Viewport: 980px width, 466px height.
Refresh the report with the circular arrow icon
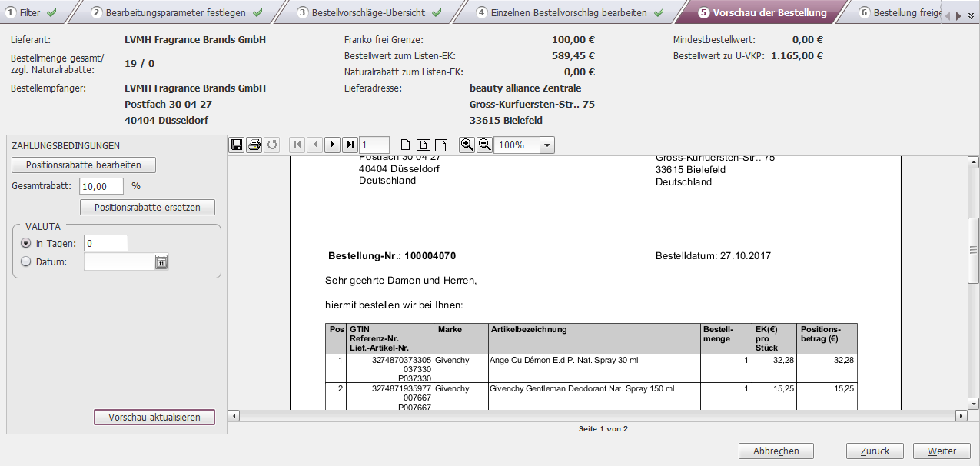click(x=272, y=145)
